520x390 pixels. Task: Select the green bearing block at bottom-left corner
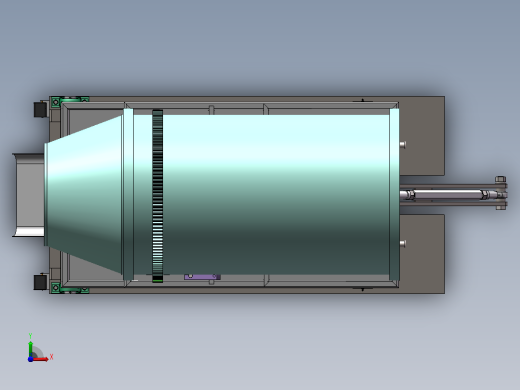[x=69, y=288]
